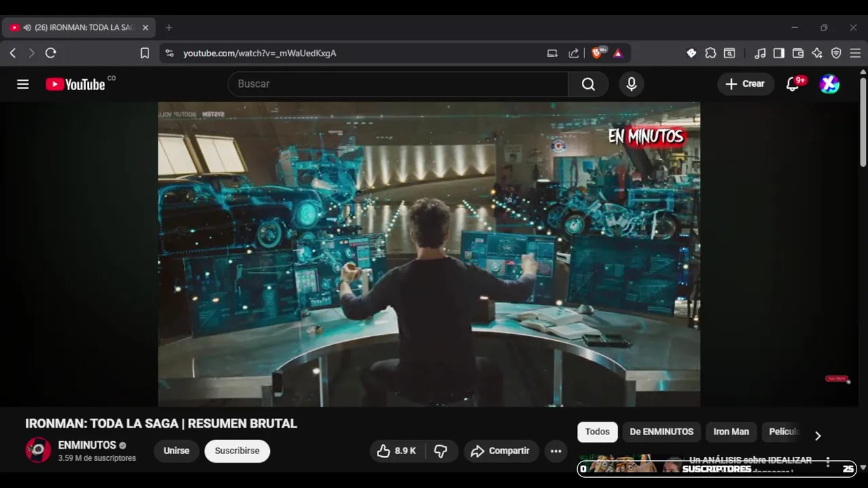Dislike the video
The image size is (868, 488).
pos(441,451)
